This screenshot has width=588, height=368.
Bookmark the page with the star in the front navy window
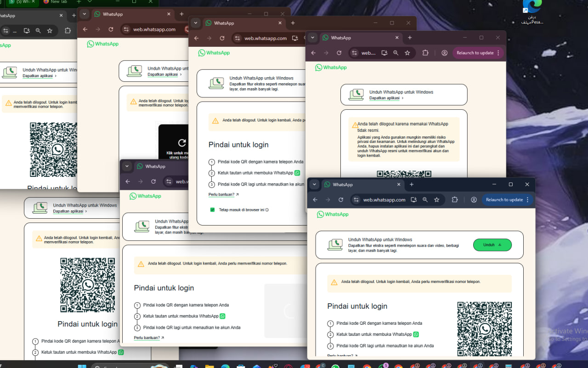(x=437, y=200)
